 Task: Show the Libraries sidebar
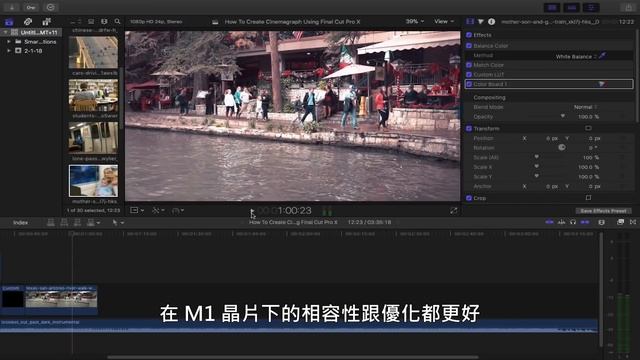coord(9,22)
